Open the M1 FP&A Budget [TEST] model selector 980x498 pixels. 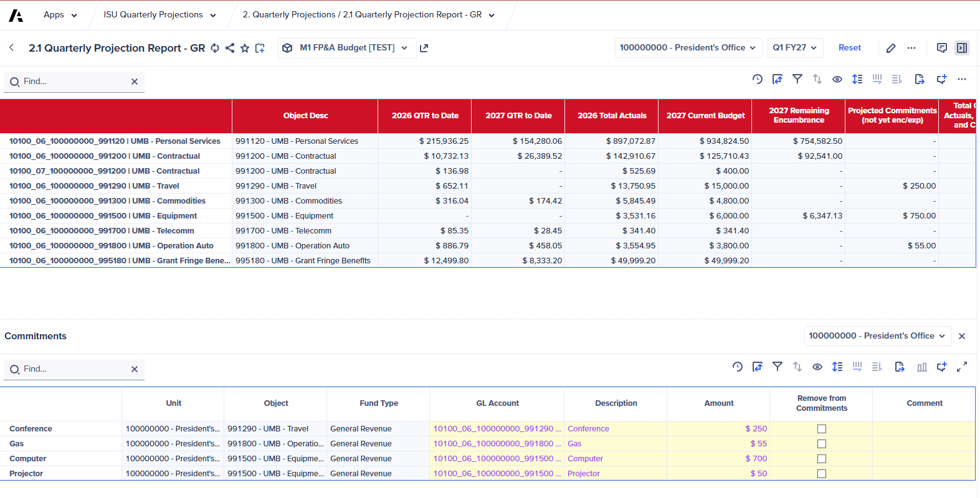(346, 48)
